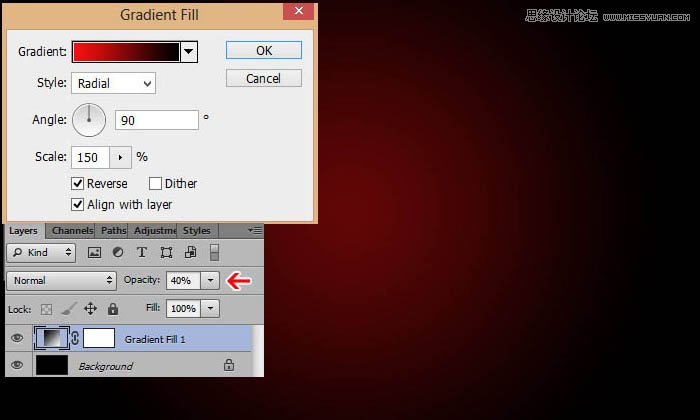Select the Gradient Fill 1 thumbnail
Screen dimensions: 700x420
click(52, 338)
